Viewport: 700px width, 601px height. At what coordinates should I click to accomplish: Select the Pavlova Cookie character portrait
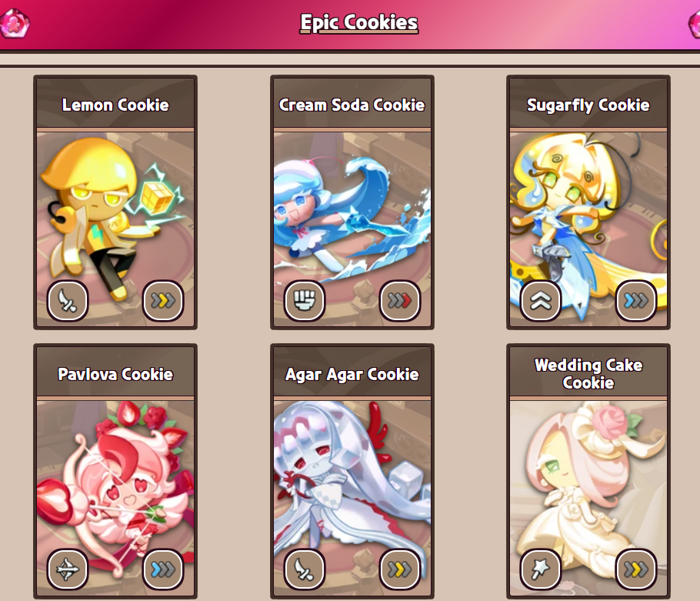click(x=115, y=498)
